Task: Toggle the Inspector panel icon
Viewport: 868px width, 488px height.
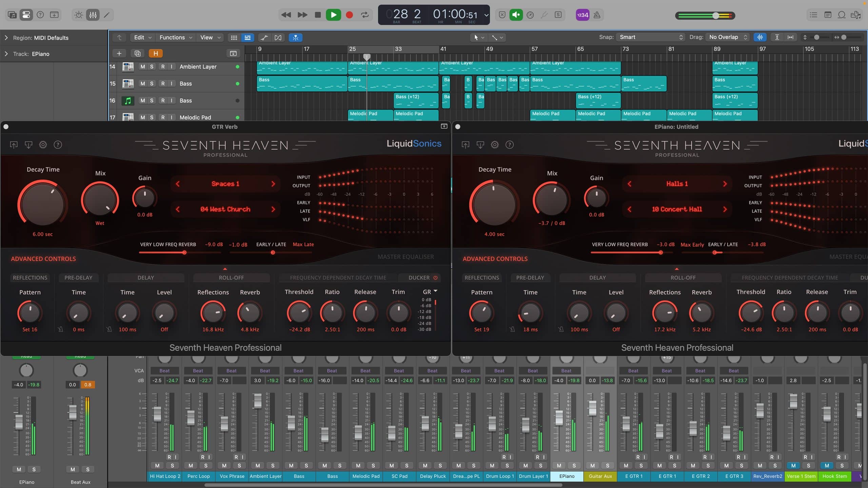Action: click(26, 15)
